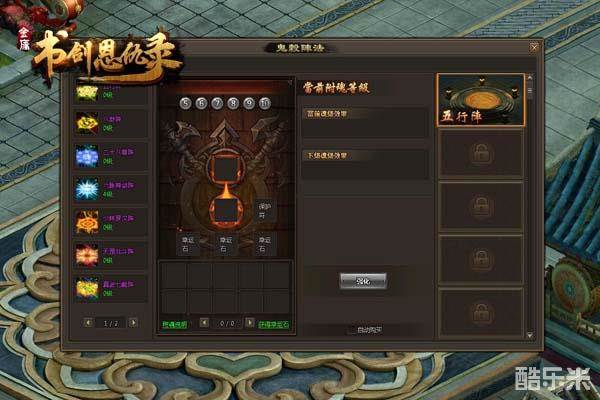Click the scrollbar down arrow on right panel
Viewport: 600px width, 400px height.
[x=530, y=335]
